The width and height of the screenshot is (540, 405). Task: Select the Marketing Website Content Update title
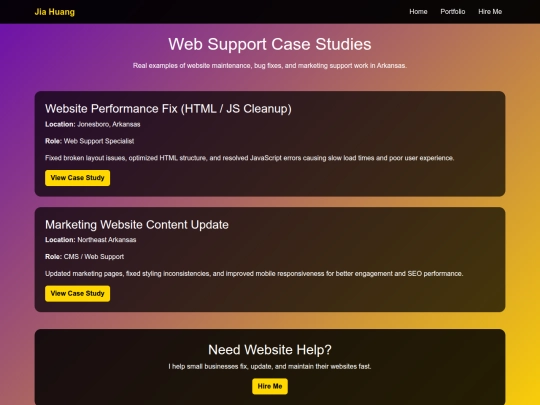pos(137,225)
